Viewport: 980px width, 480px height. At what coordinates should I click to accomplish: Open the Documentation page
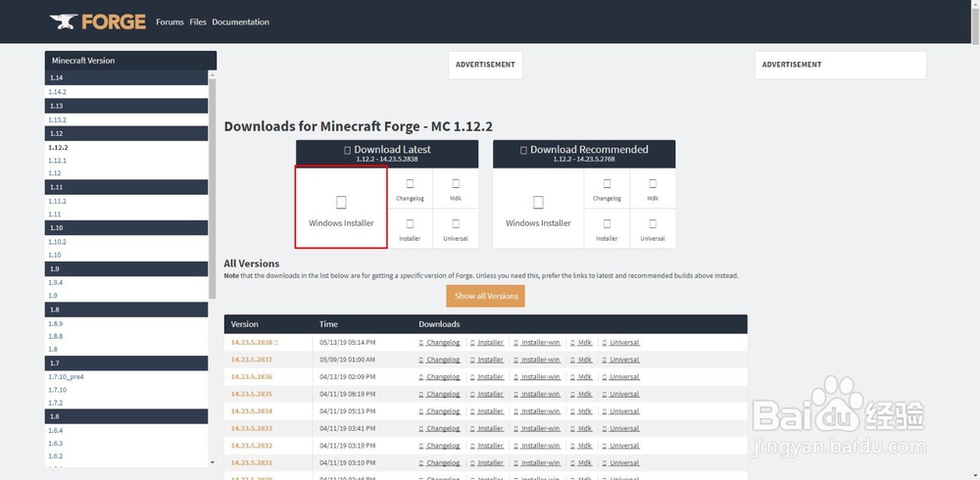point(241,22)
